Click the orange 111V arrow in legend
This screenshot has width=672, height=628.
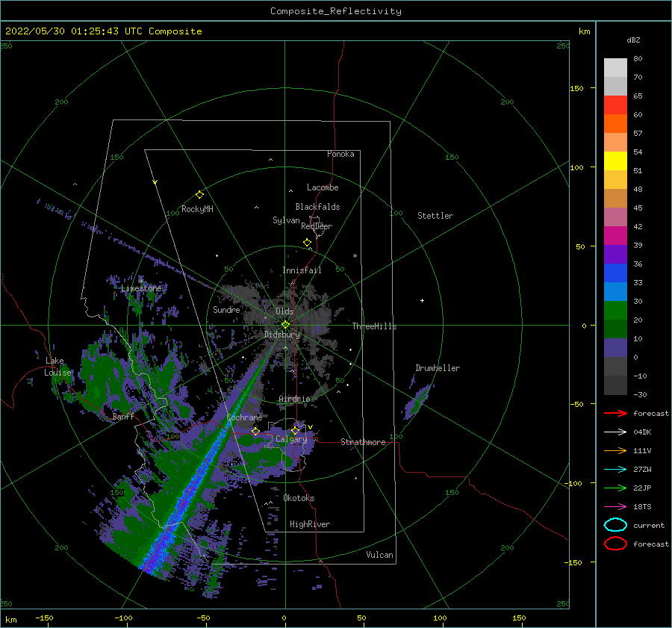(x=615, y=450)
